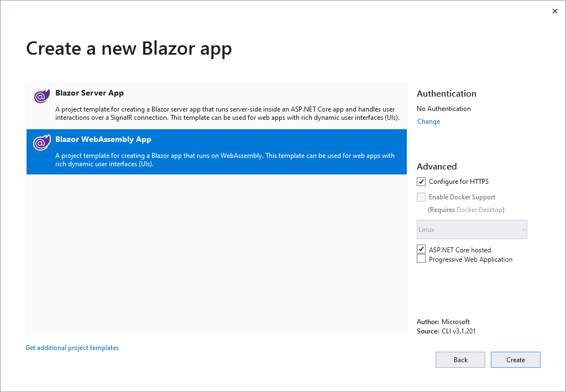The width and height of the screenshot is (566, 392).
Task: Click the Authentication heading
Action: click(x=447, y=94)
